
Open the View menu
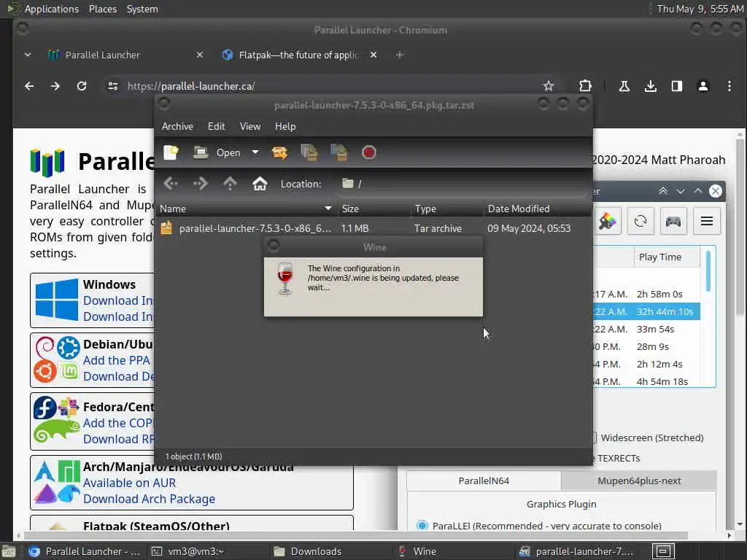pos(250,126)
